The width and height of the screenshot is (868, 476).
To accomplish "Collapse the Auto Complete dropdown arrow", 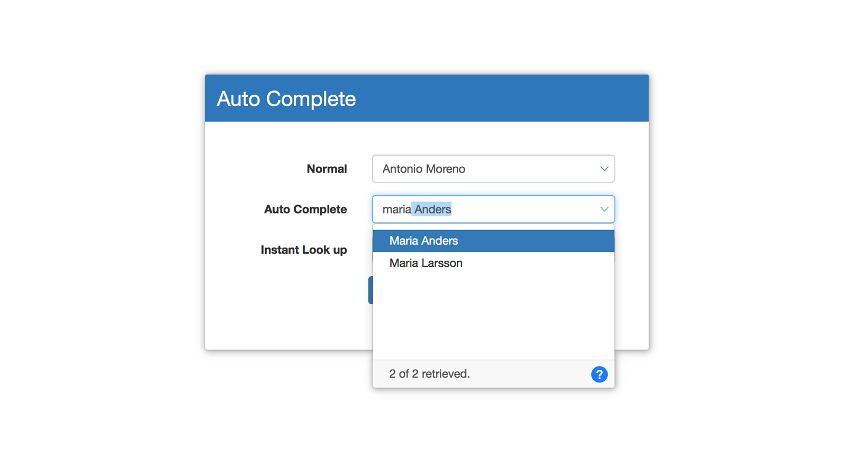I will pyautogui.click(x=604, y=209).
